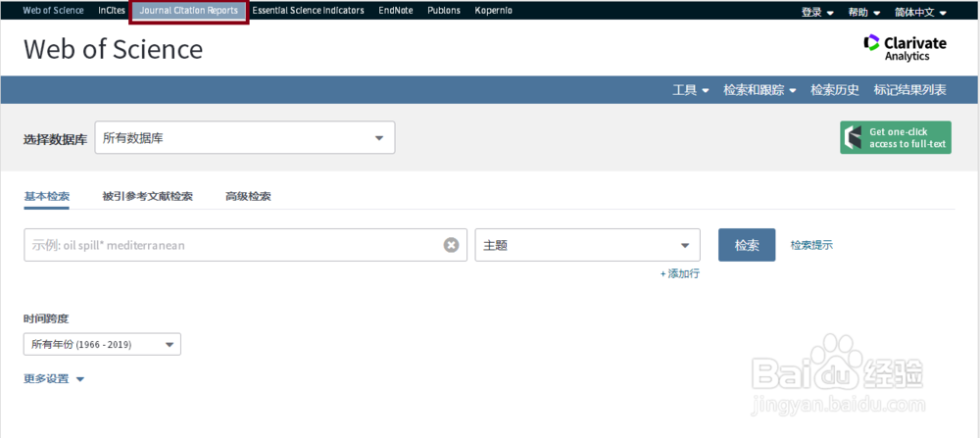Click the large Web of Science title

[113, 49]
